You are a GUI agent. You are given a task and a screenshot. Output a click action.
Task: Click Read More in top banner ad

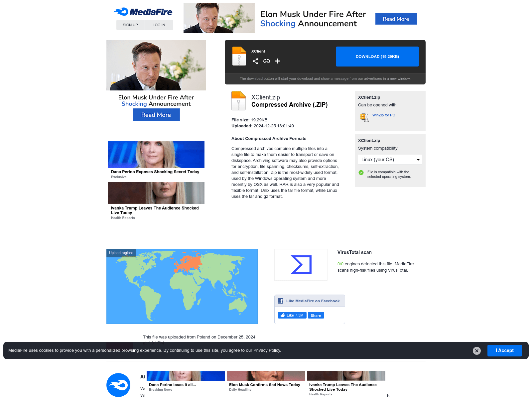pos(396,19)
